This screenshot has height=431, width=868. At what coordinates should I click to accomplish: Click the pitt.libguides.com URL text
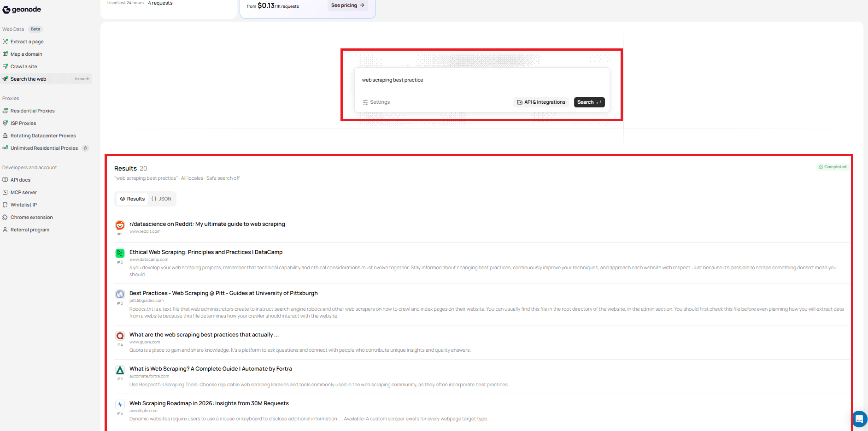pos(147,301)
